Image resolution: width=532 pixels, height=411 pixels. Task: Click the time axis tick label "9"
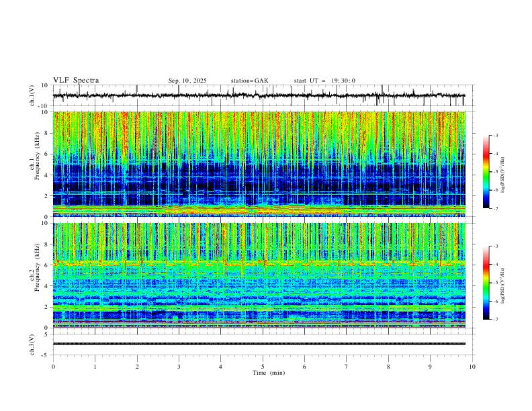tap(430, 367)
